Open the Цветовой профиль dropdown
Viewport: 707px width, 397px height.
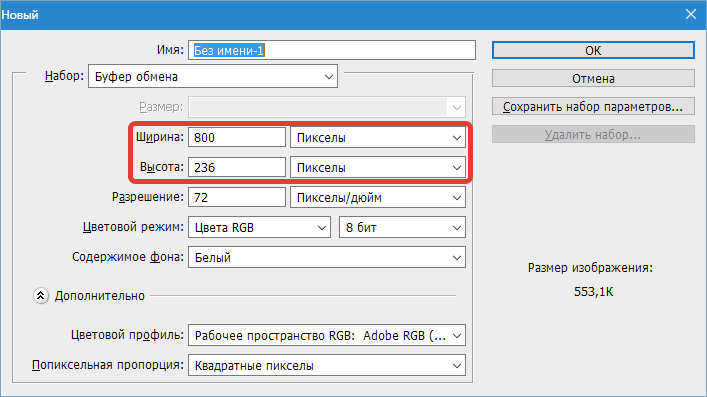(327, 336)
